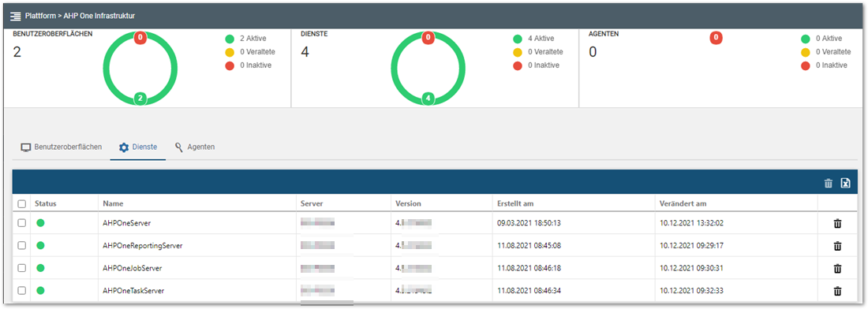Image resolution: width=868 pixels, height=309 pixels.
Task: Click '0 Veraltete' legend entry in Agenten
Action: coord(825,52)
